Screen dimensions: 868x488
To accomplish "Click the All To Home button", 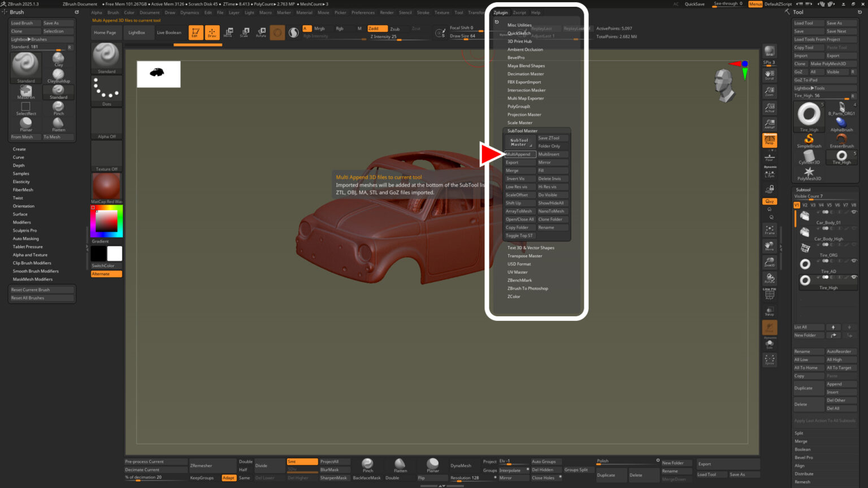I will (x=808, y=367).
